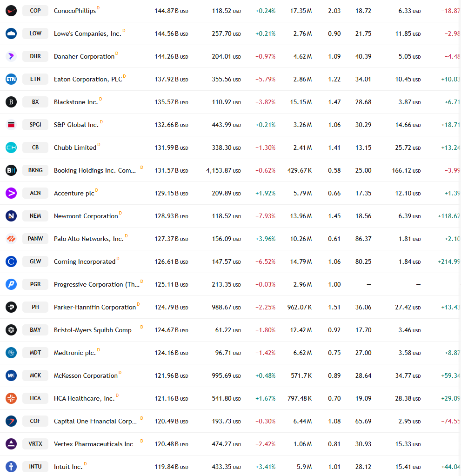Click the Newmont Corporation logo icon

pos(11,215)
